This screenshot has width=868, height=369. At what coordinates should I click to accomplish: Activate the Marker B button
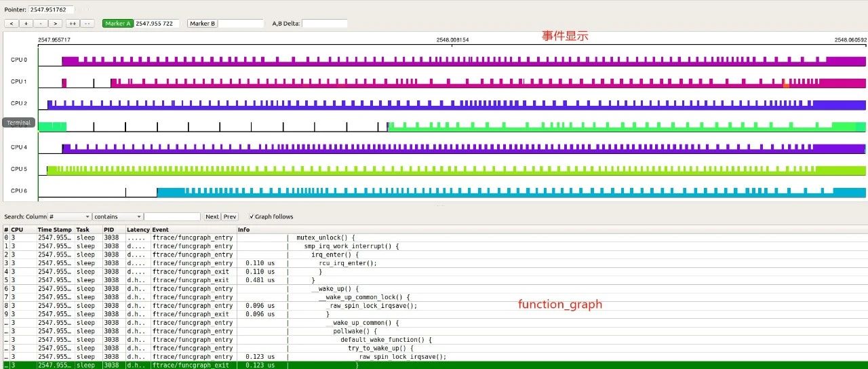click(203, 23)
